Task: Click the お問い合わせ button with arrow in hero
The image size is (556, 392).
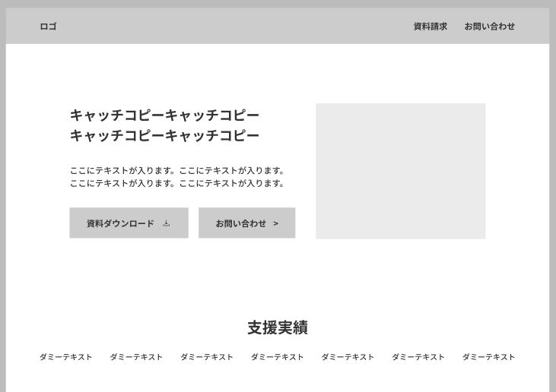Action: pos(246,223)
